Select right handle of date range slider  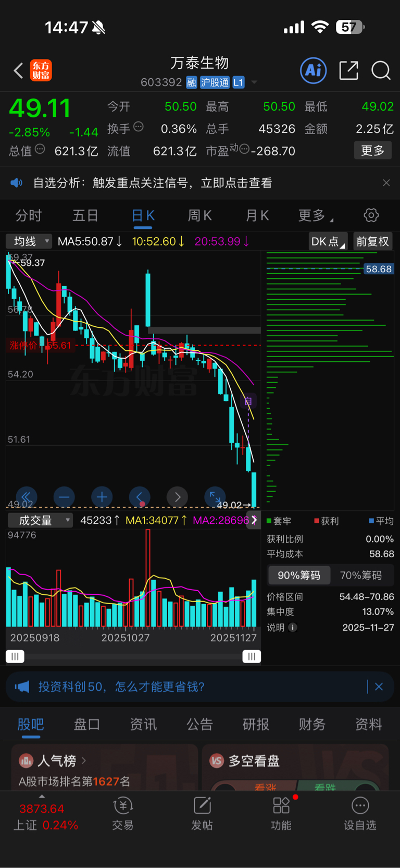pos(252,656)
